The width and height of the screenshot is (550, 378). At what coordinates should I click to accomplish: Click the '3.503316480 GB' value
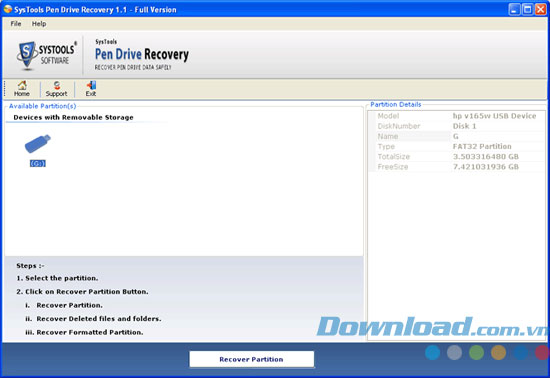click(x=485, y=156)
